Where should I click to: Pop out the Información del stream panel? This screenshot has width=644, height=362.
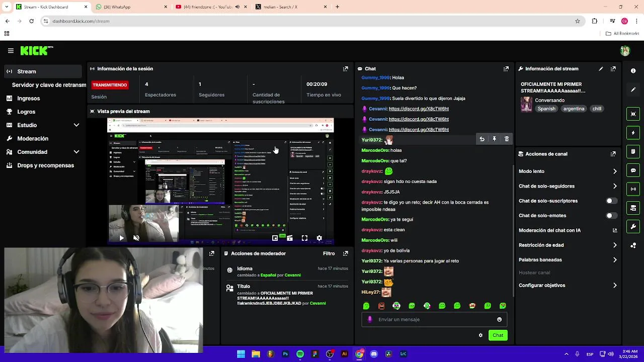pos(613,69)
